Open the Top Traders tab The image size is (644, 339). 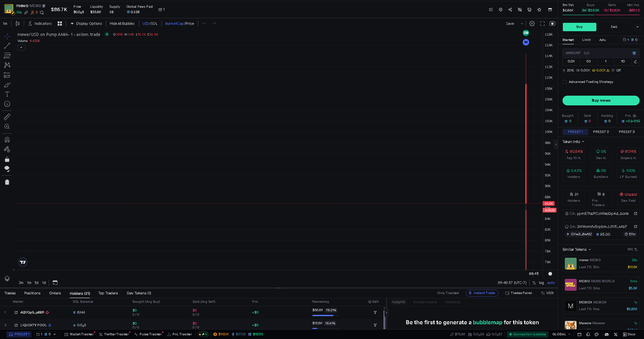pos(108,293)
